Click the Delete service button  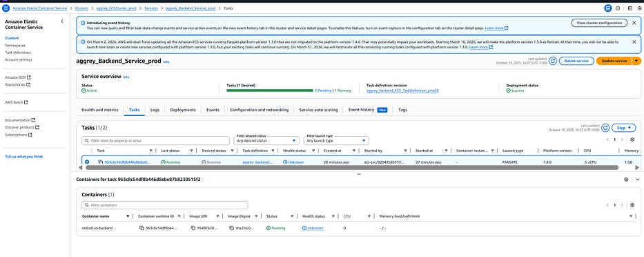(576, 61)
